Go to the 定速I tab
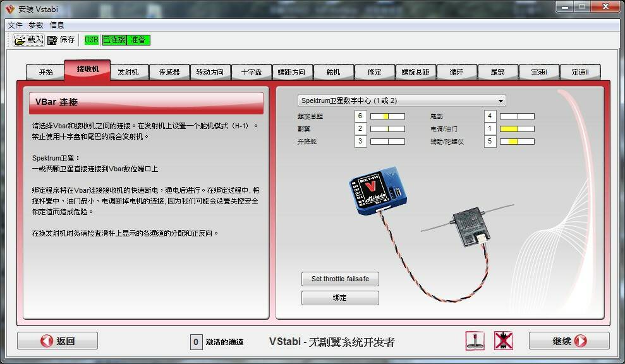This screenshot has width=625, height=364. pyautogui.click(x=539, y=72)
